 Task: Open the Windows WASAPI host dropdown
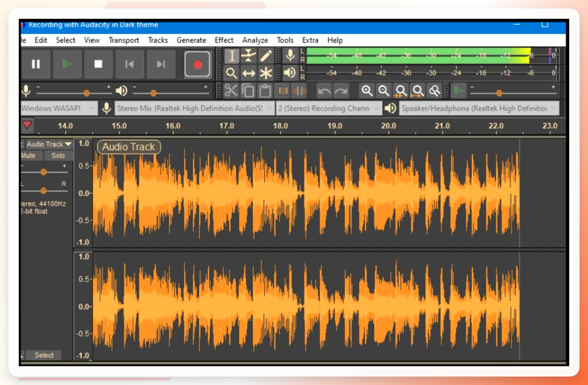click(x=59, y=108)
